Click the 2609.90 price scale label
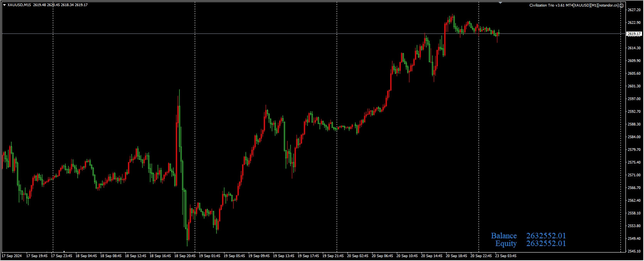 (634, 61)
